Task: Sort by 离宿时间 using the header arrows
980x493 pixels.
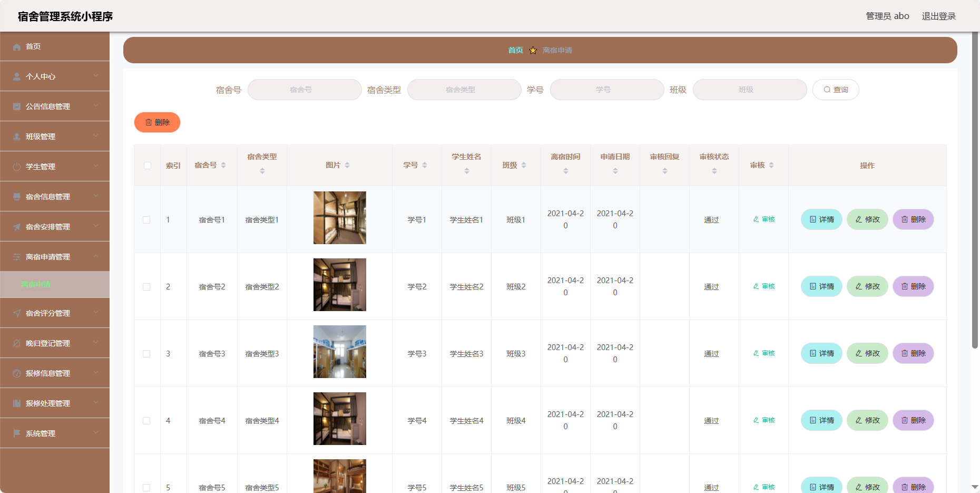Action: coord(566,171)
